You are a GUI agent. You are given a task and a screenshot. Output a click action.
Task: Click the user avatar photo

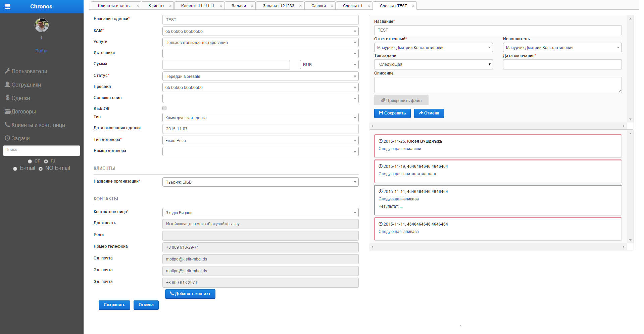(42, 25)
